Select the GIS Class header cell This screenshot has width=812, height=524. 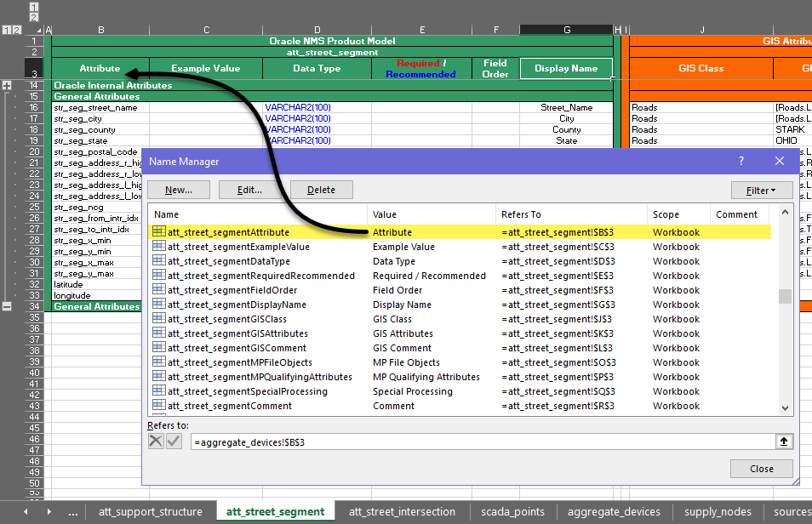[x=701, y=68]
